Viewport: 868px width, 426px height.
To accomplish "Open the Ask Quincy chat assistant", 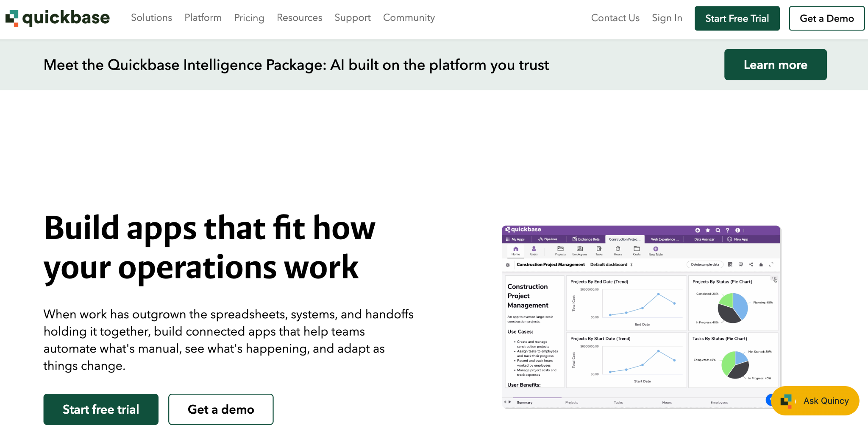I will (x=815, y=401).
